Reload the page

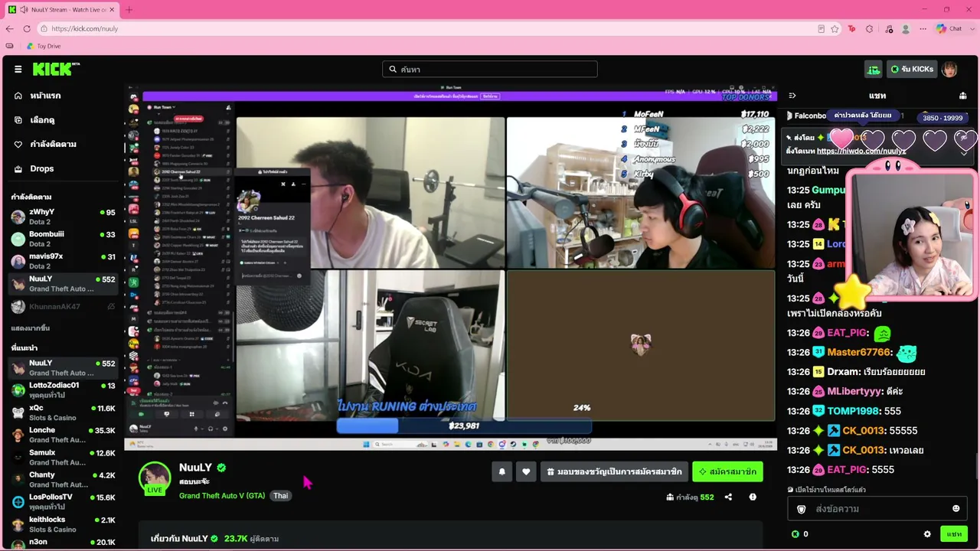pos(27,29)
